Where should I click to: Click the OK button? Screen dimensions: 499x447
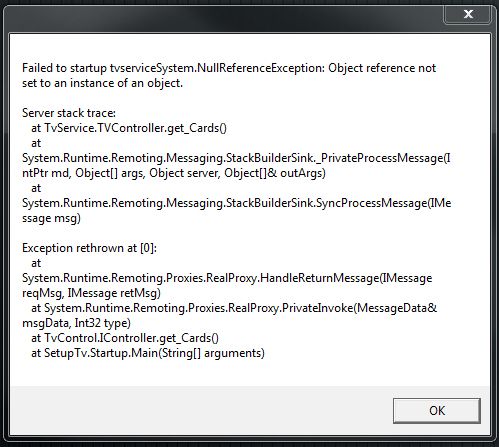click(437, 411)
